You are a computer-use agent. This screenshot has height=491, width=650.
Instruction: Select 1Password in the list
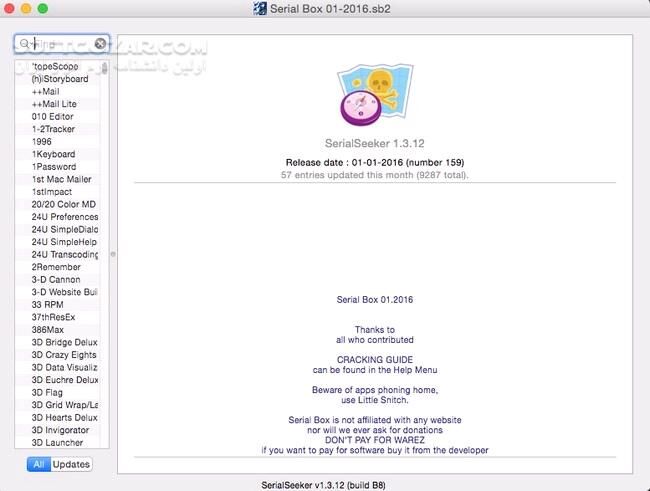click(53, 167)
